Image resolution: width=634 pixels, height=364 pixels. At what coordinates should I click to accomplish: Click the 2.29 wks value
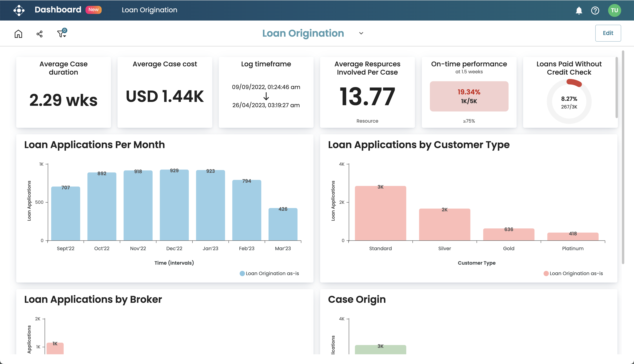pos(63,100)
